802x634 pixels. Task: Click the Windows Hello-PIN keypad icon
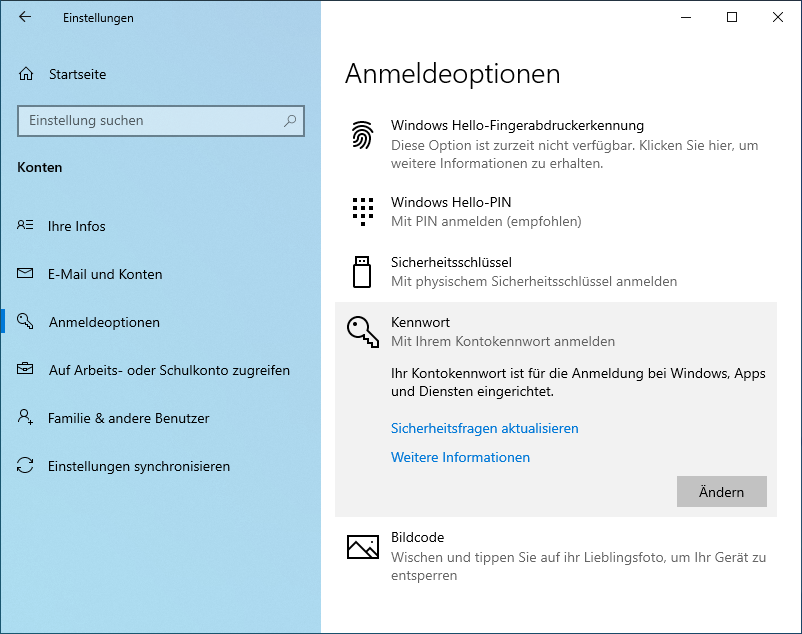pyautogui.click(x=362, y=211)
